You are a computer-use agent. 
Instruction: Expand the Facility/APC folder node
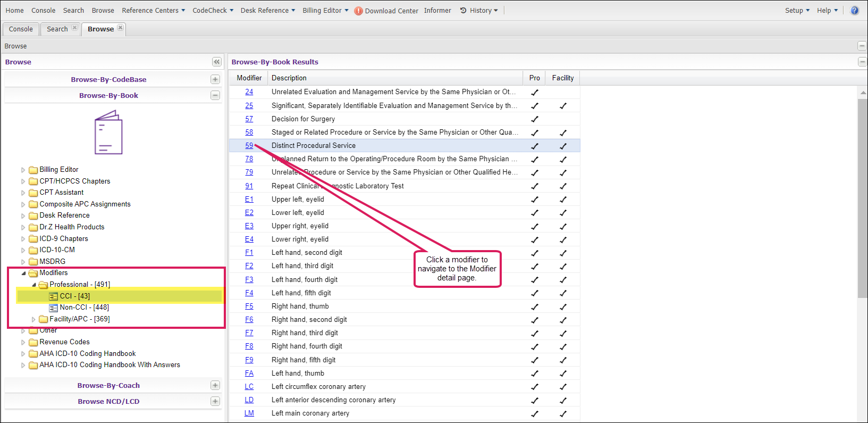coord(33,319)
